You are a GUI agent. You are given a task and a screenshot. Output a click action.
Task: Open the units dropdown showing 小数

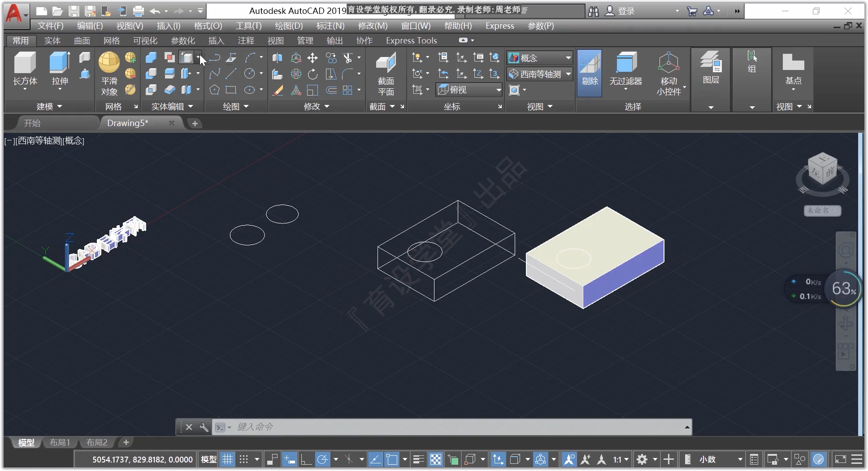pyautogui.click(x=720, y=459)
